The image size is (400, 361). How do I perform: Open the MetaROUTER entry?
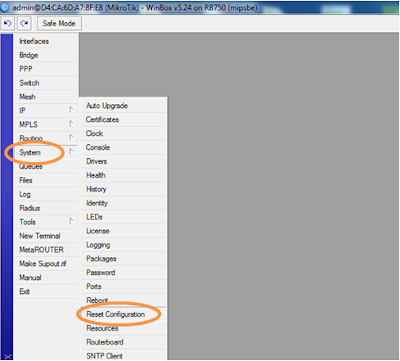coord(46,250)
